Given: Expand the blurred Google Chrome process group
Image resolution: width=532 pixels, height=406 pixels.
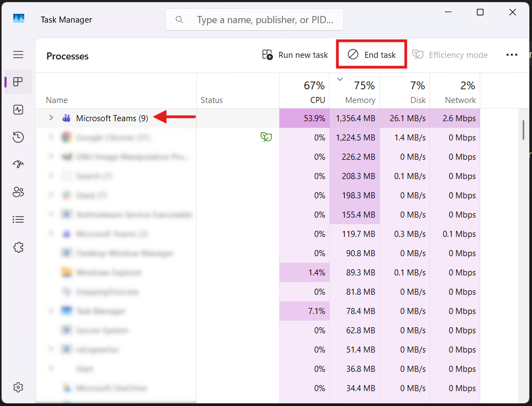Looking at the screenshot, I should [x=51, y=137].
